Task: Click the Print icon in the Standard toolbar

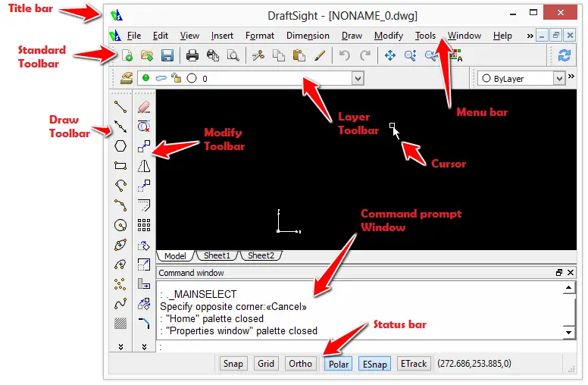Action: (x=192, y=55)
